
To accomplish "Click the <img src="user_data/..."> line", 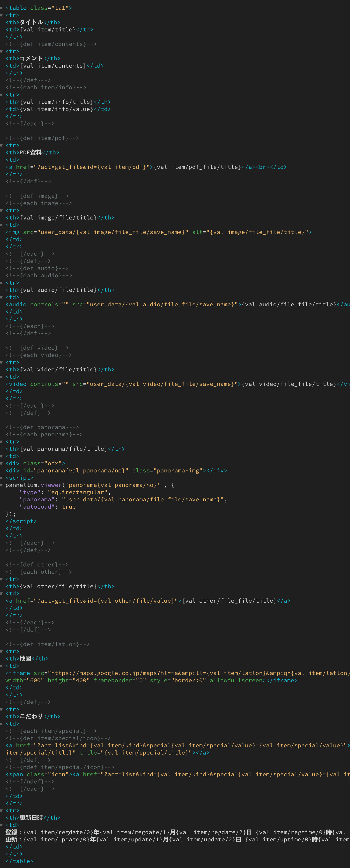I will 159,232.
